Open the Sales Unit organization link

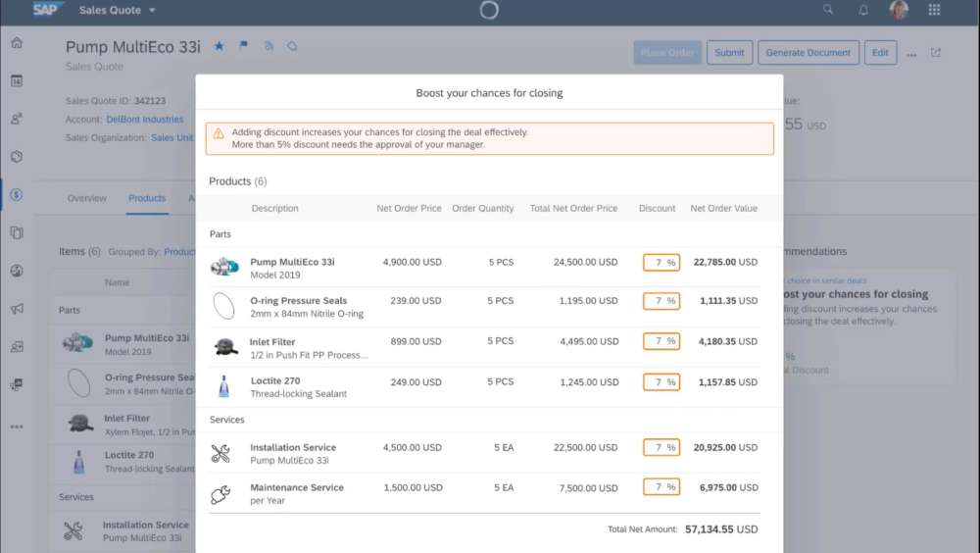(x=172, y=137)
